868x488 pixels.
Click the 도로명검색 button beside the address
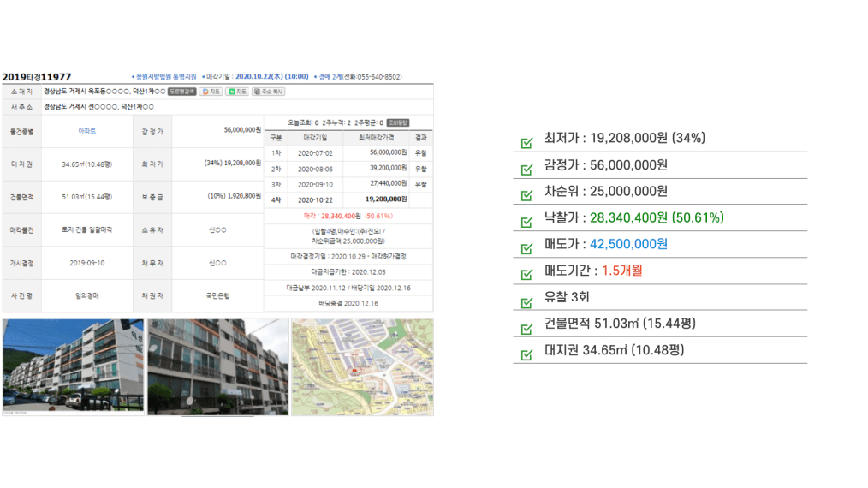(181, 92)
